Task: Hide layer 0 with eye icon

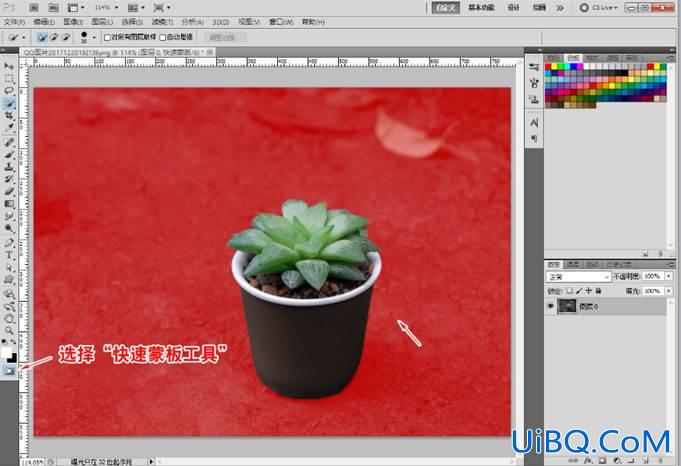Action: [551, 306]
